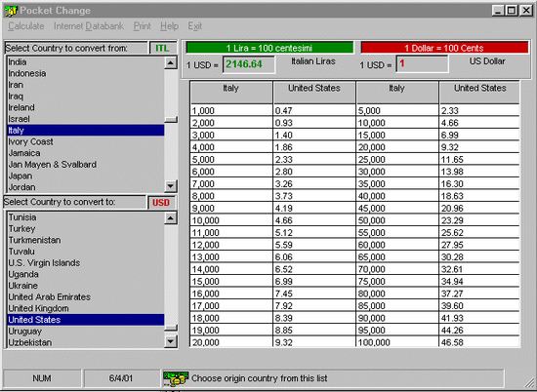Screen dimensions: 537x392
Task: Click the 0.47 cell in the table
Action: tap(314, 111)
